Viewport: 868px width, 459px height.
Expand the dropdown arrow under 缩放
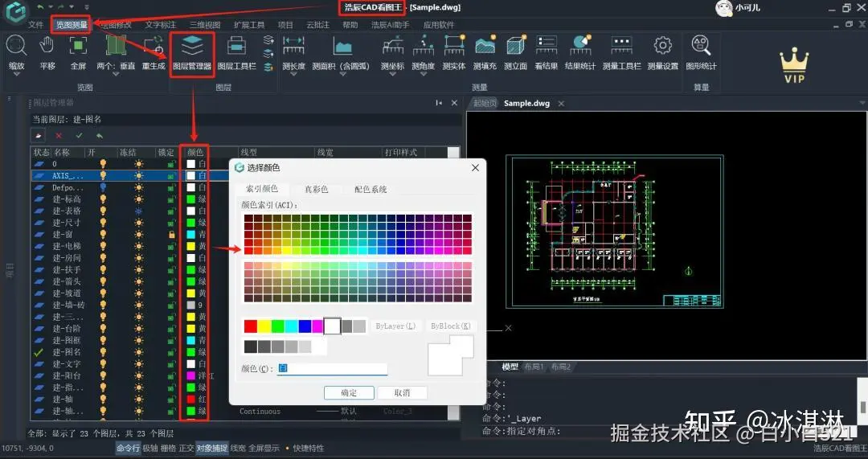coord(17,74)
